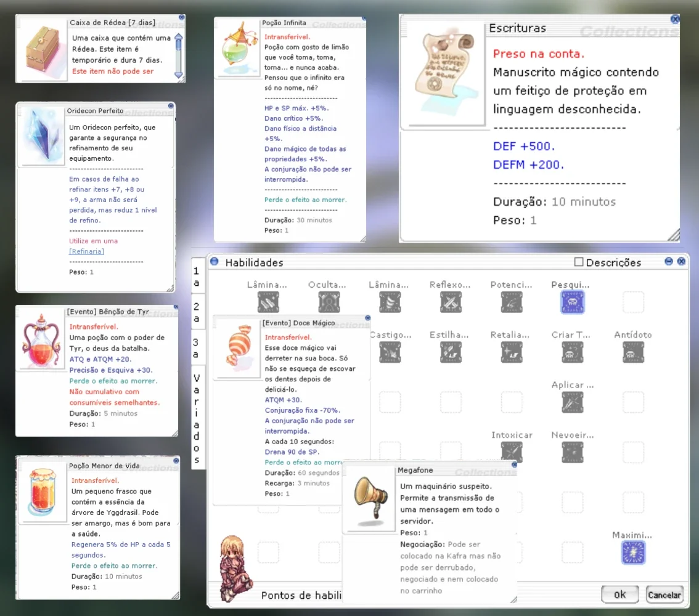Click the 'DEF +500.' line in Escrituras
The width and height of the screenshot is (699, 616).
(x=524, y=146)
